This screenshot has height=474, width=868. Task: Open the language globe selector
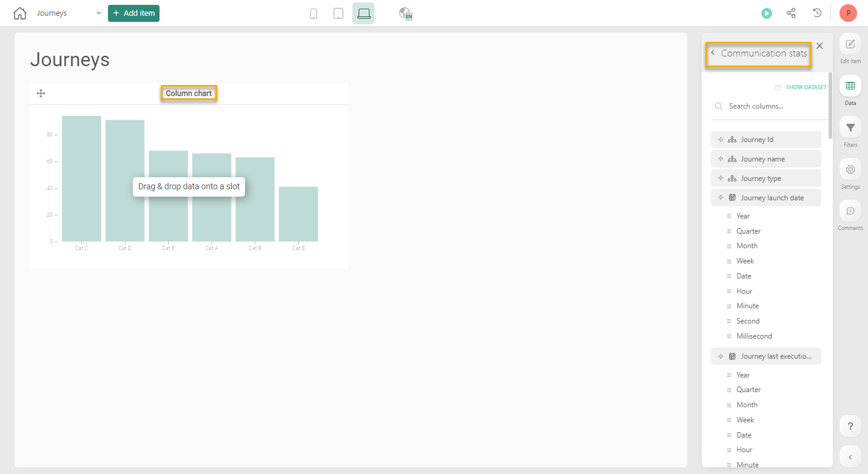pos(406,13)
